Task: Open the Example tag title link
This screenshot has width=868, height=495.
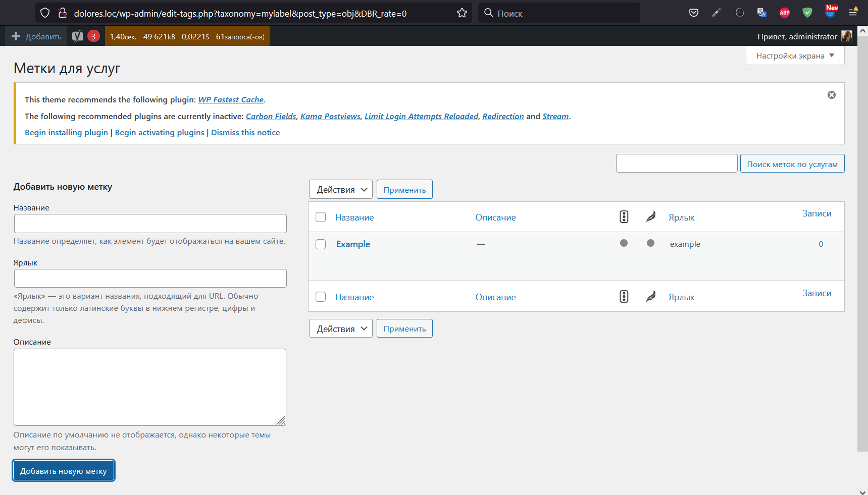Action: tap(353, 244)
